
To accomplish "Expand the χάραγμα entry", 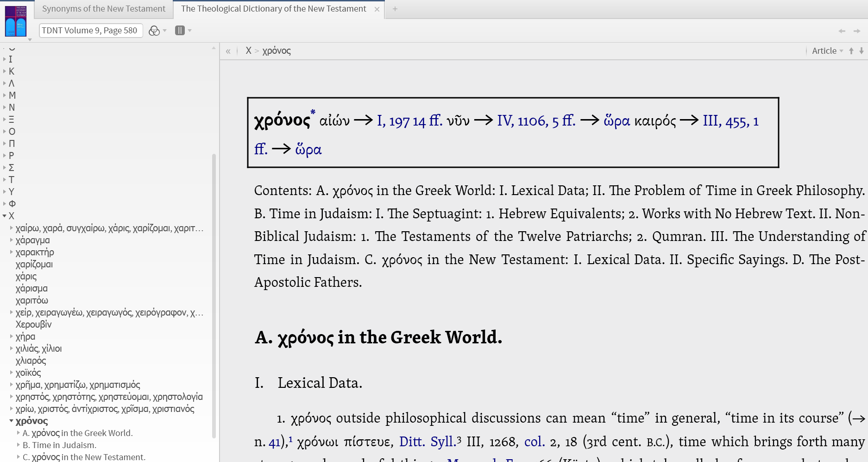I will 12,240.
